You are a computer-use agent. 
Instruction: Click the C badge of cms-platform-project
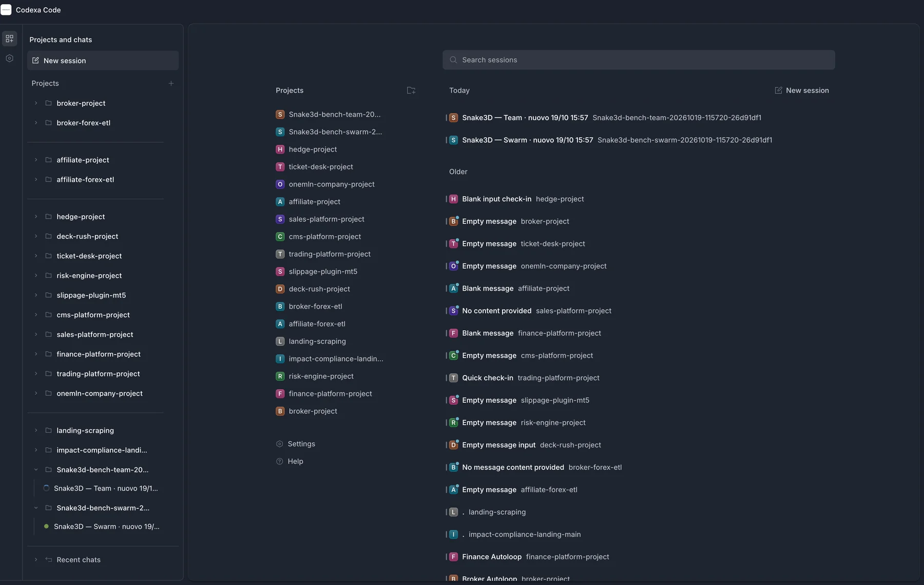pos(280,237)
